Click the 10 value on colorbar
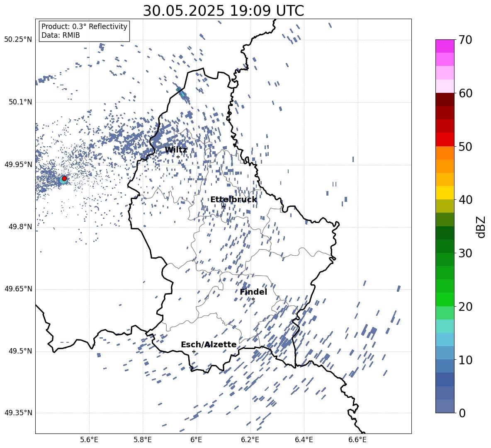 point(465,360)
